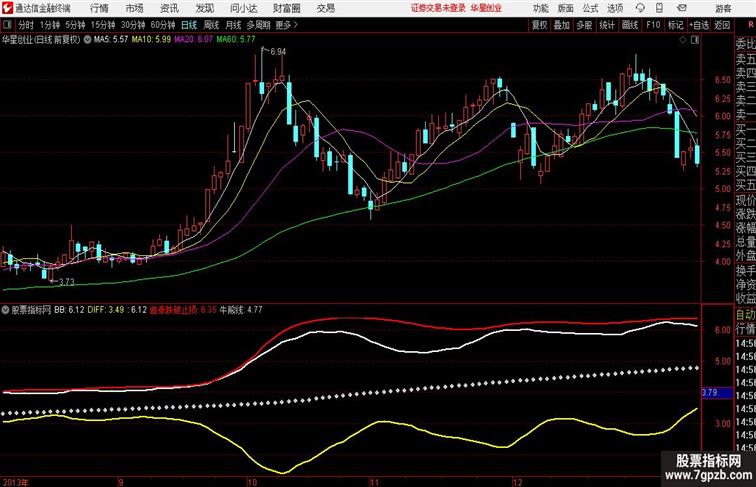The image size is (756, 487).
Task: Switch to 分时 period tab
Action: coord(26,25)
